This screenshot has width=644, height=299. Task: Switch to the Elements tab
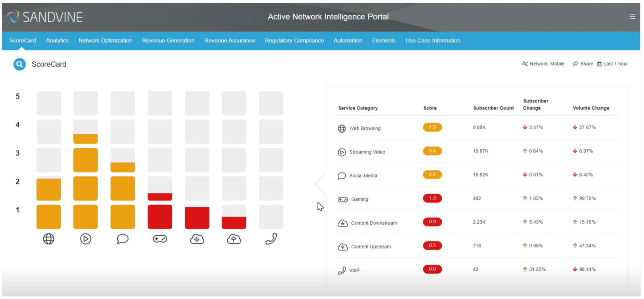click(x=384, y=40)
